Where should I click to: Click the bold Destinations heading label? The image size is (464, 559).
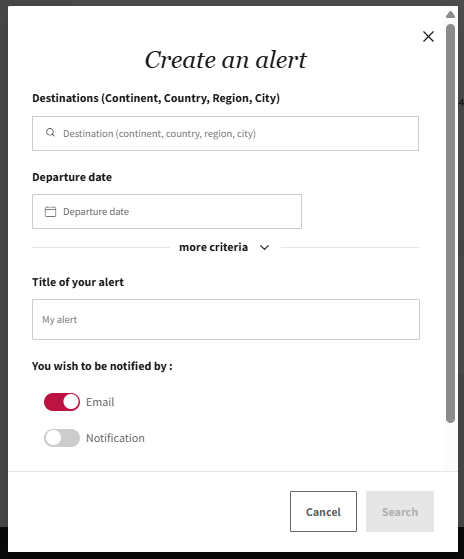[156, 98]
